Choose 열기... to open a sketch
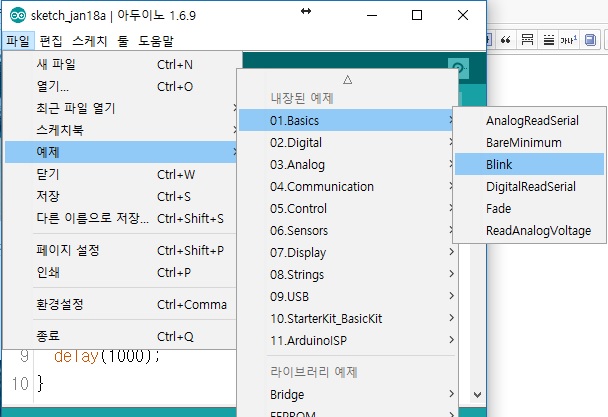 (121, 87)
